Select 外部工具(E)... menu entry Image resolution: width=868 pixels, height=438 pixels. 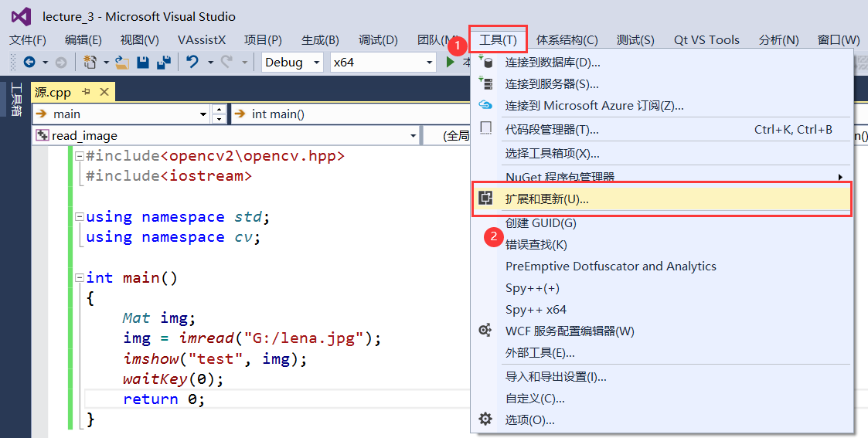pos(662,352)
